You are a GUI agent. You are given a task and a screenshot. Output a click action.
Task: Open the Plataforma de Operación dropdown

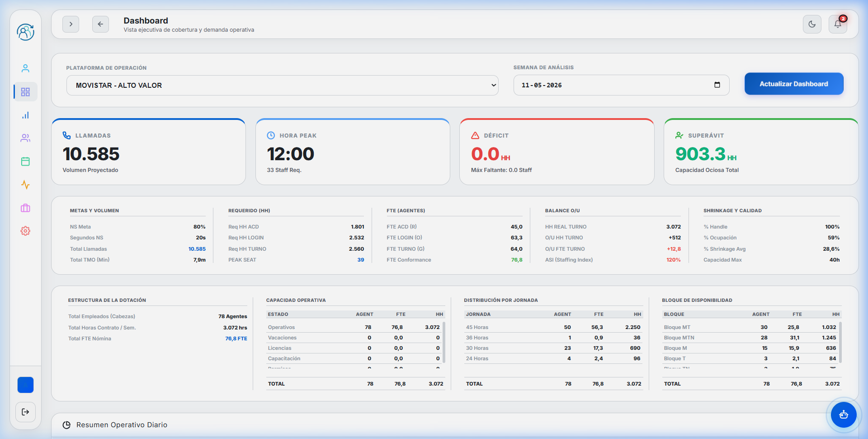tap(283, 86)
